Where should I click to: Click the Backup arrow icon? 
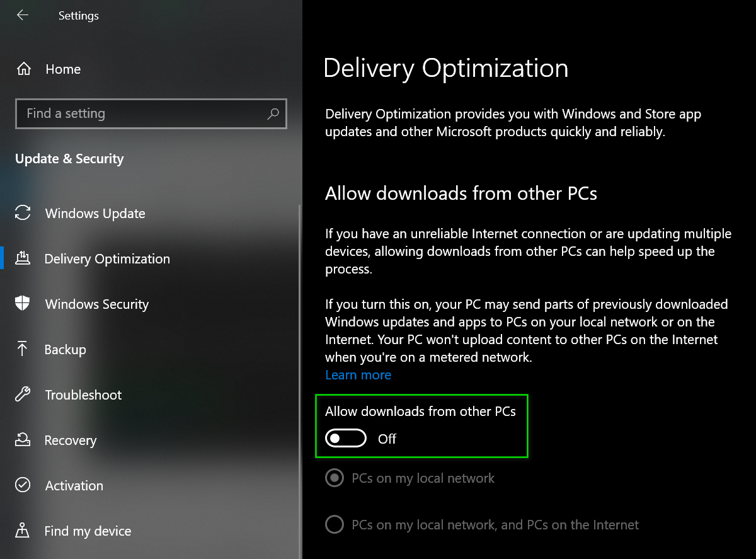point(23,349)
